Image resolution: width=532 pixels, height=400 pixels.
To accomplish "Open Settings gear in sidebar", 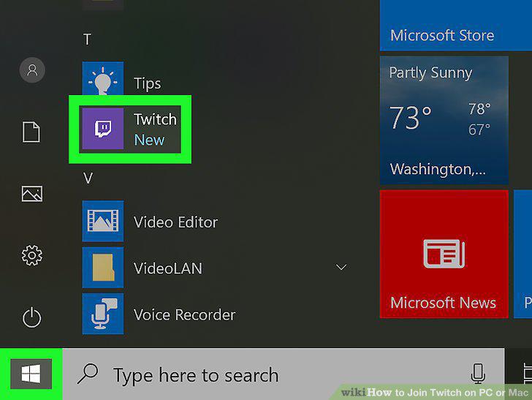I will point(32,255).
